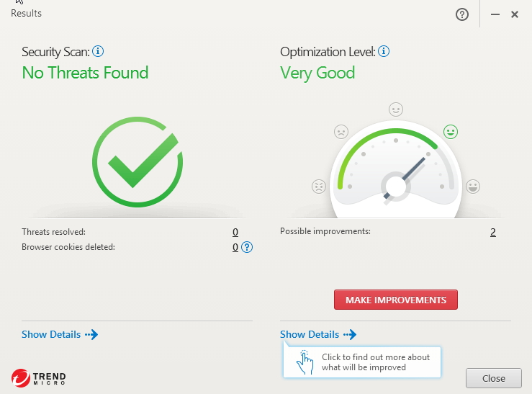Click the sad frowning face icon
The height and width of the screenshot is (394, 532).
tap(341, 132)
